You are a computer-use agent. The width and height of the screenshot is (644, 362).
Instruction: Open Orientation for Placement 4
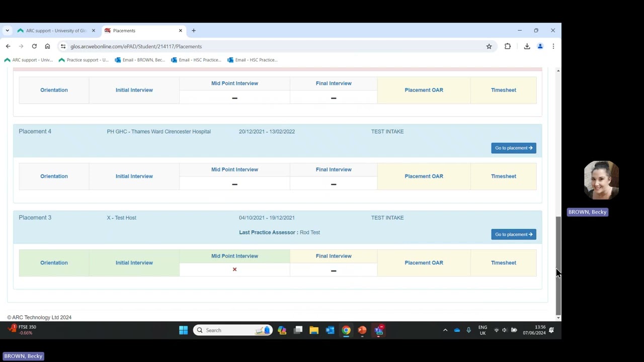[x=54, y=176]
